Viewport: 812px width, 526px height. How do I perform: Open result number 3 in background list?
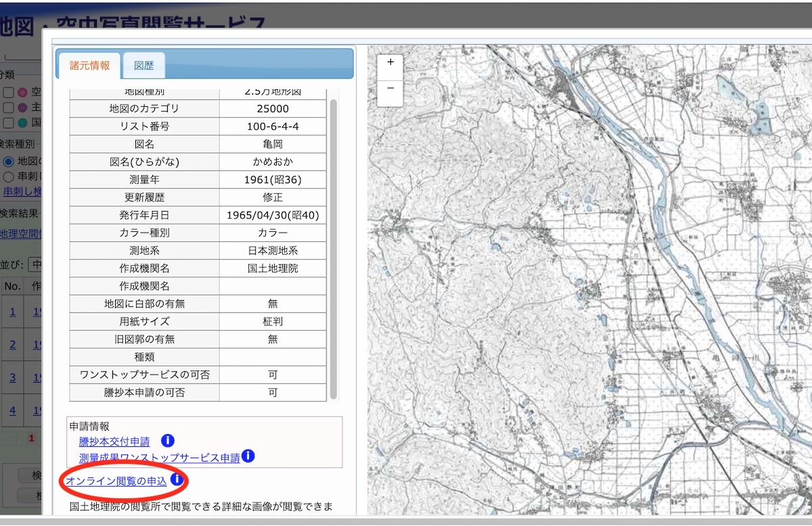point(12,377)
